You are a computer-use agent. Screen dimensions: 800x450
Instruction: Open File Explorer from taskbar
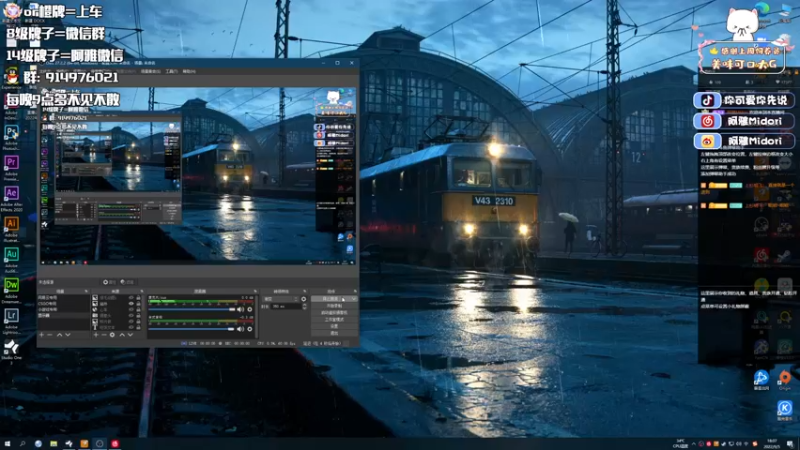pos(54,444)
